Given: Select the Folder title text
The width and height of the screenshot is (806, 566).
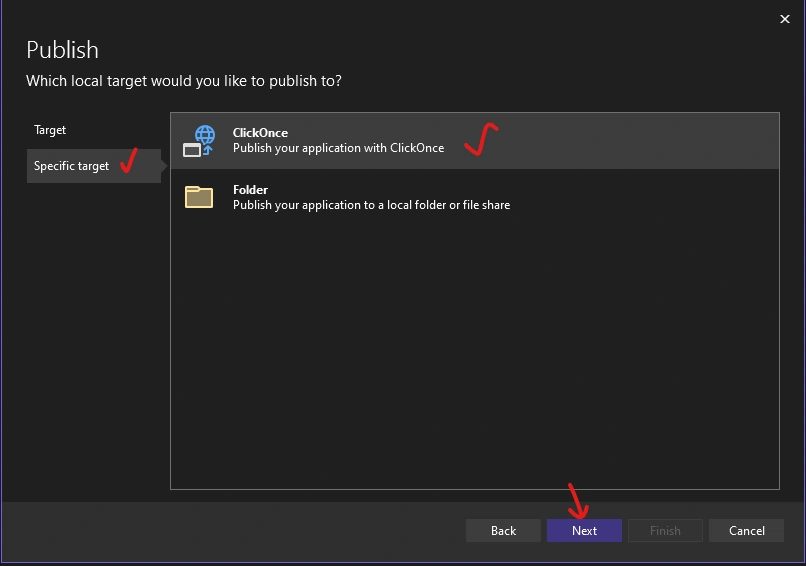Looking at the screenshot, I should [250, 190].
